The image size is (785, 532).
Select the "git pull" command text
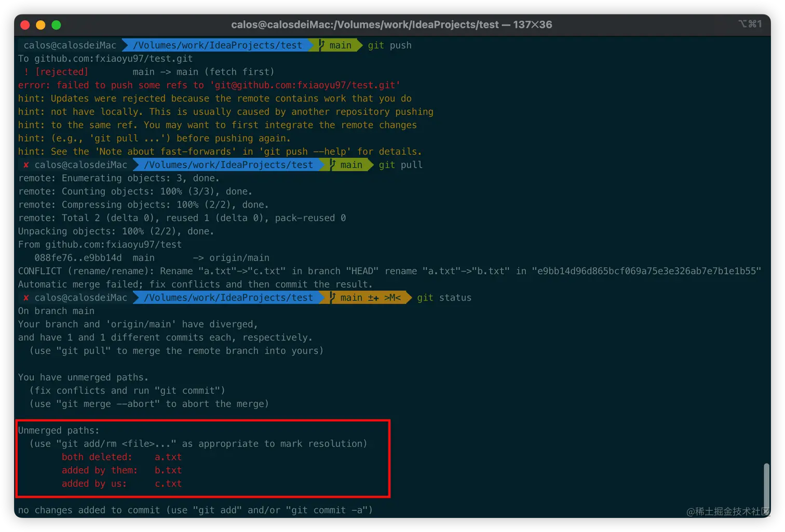(x=401, y=165)
